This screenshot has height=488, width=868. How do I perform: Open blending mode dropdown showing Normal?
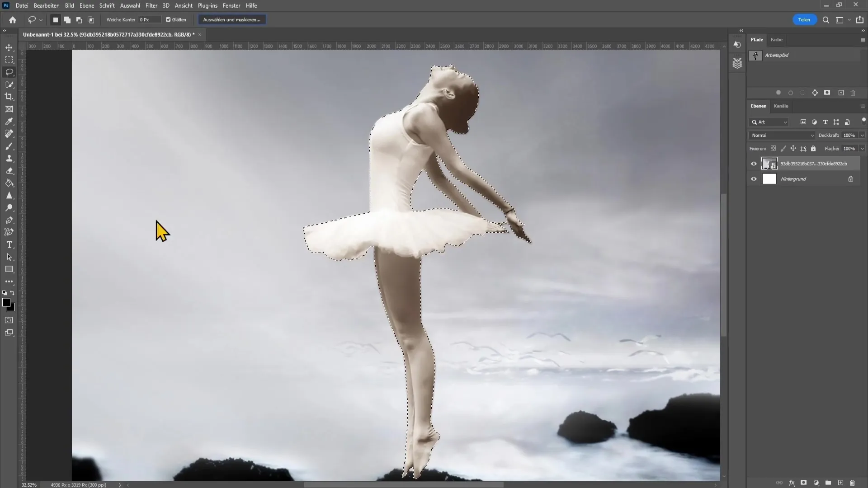(x=781, y=135)
